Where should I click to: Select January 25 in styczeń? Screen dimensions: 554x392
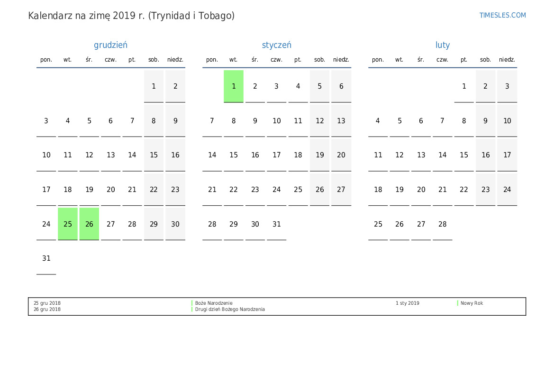298,190
